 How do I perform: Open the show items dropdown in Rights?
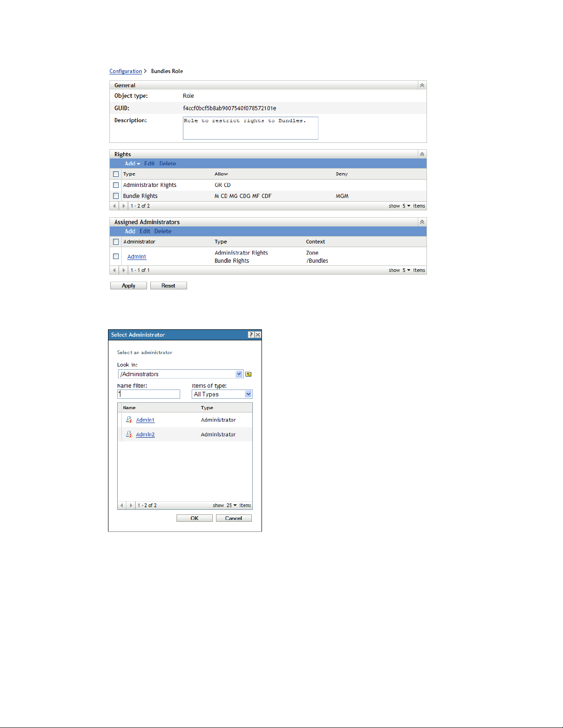tap(406, 206)
